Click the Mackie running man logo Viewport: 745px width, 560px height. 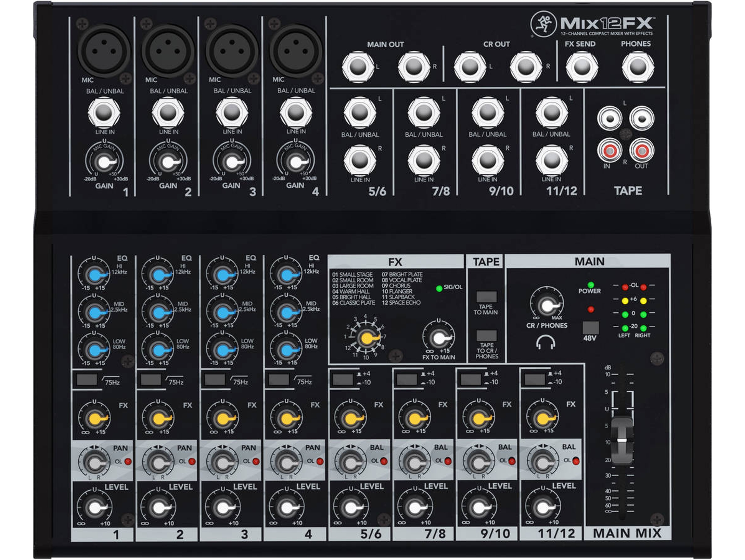[x=543, y=24]
